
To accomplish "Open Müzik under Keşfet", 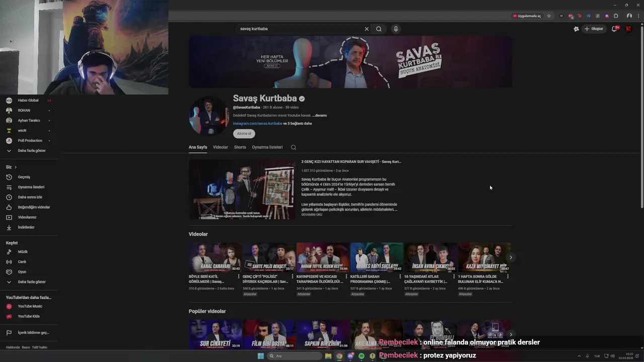I will click(28, 251).
